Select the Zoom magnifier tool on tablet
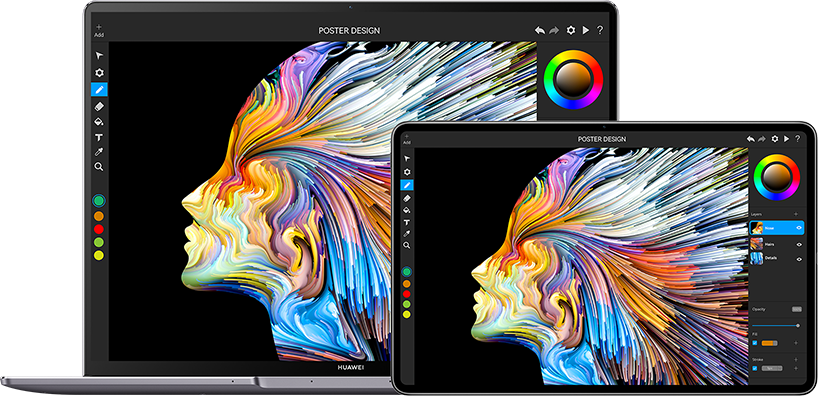The width and height of the screenshot is (818, 396). point(407,245)
